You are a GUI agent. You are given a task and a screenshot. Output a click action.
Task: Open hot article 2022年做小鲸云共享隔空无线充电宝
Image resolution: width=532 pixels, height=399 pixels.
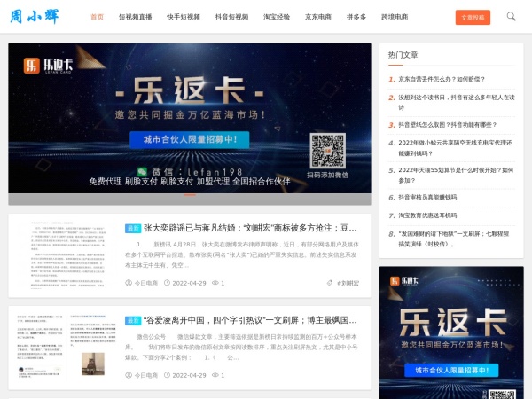455,148
